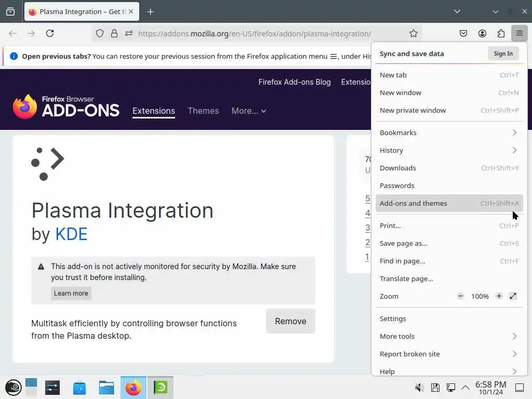Click the List all tabs chevron
Screen dimensions: 532x399
pos(457,11)
